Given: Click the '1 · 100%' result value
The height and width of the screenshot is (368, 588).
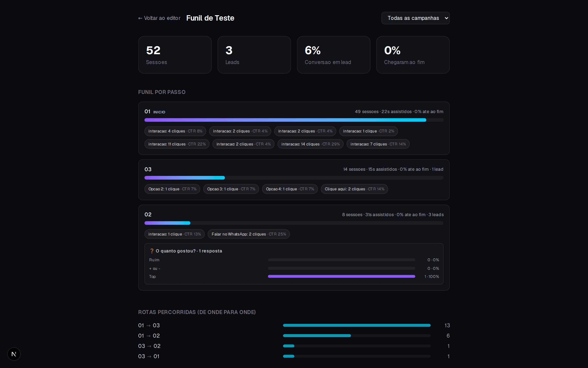Looking at the screenshot, I should click(x=432, y=276).
